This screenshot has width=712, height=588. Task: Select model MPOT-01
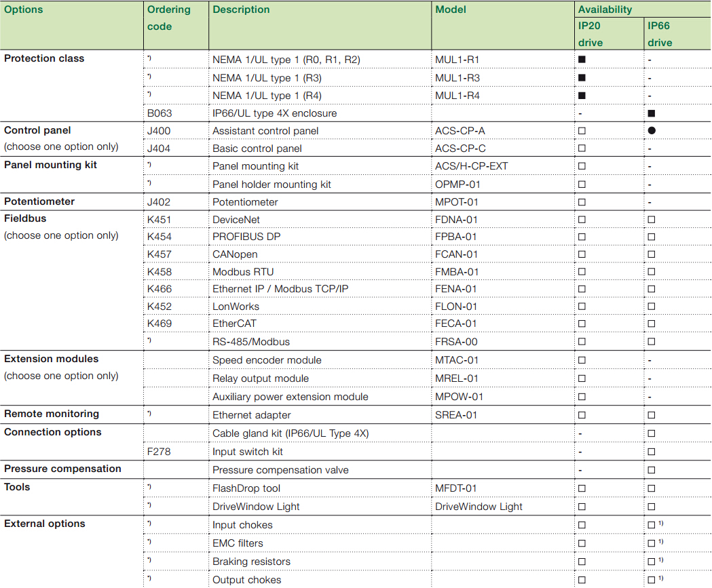(456, 202)
